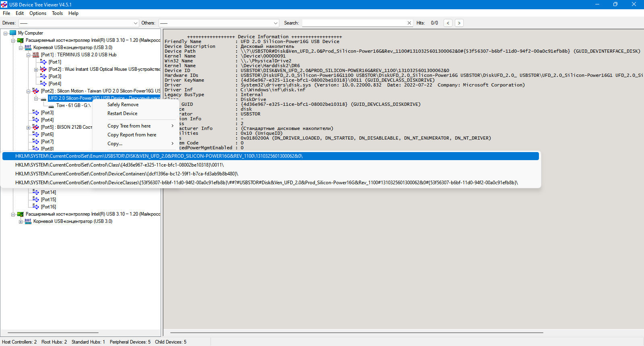Click the BISON 212B Port5 device icon
The width and height of the screenshot is (644, 346).
pyautogui.click(x=36, y=127)
